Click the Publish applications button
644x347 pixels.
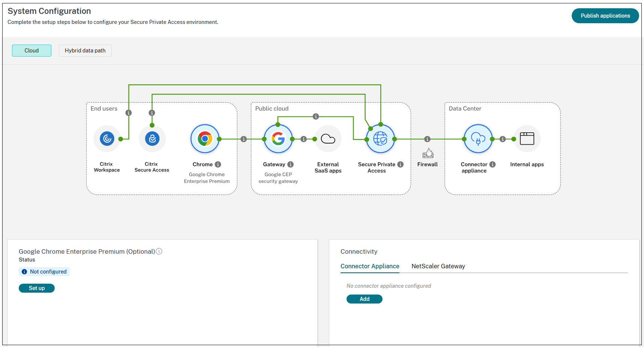(x=605, y=16)
